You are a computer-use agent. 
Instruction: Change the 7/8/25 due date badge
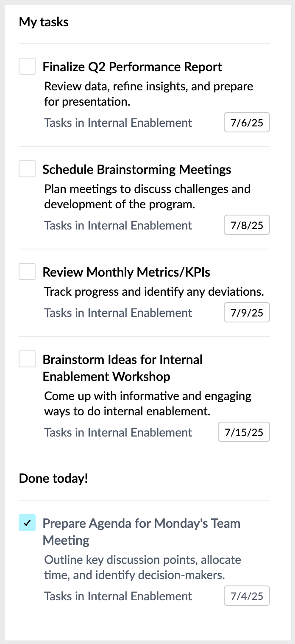[x=247, y=225]
